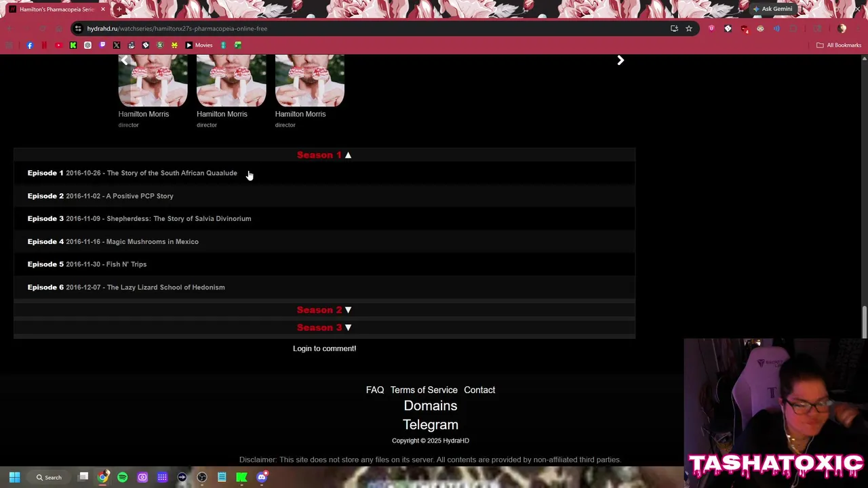Open Episode 6 Lazy Lizard School of Hedonism

(126, 287)
